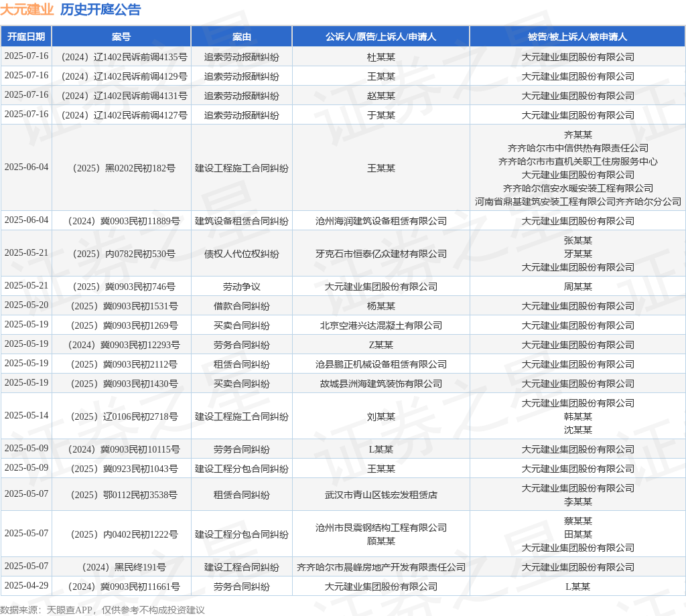686x616 pixels.
Task: Click 借款合同纠纷 cause cell
Action: [241, 306]
